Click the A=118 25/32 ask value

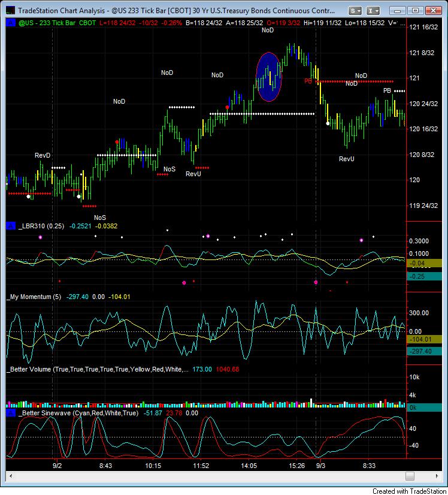(244, 23)
